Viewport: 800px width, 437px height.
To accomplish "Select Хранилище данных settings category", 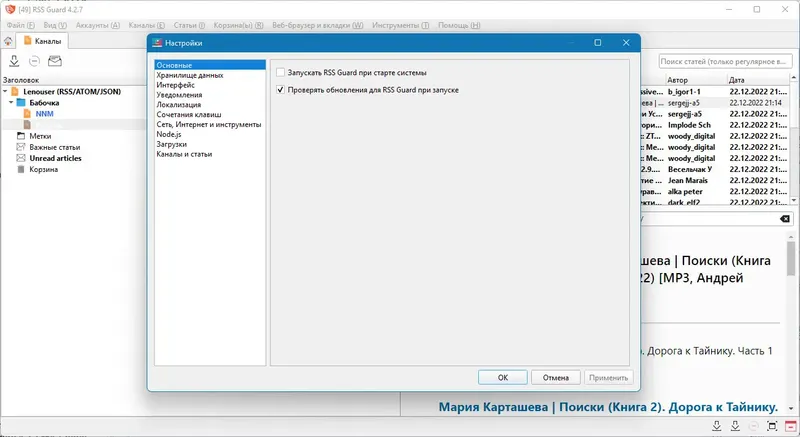I will click(x=210, y=75).
